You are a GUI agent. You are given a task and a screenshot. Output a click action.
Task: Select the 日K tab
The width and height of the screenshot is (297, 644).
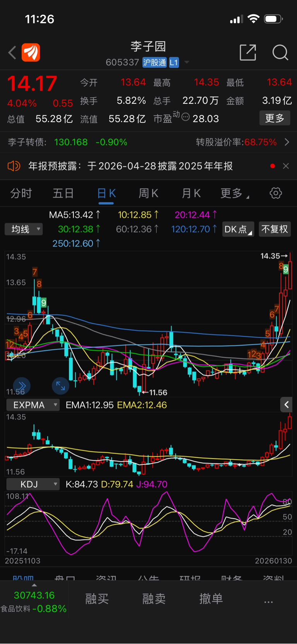click(x=106, y=193)
